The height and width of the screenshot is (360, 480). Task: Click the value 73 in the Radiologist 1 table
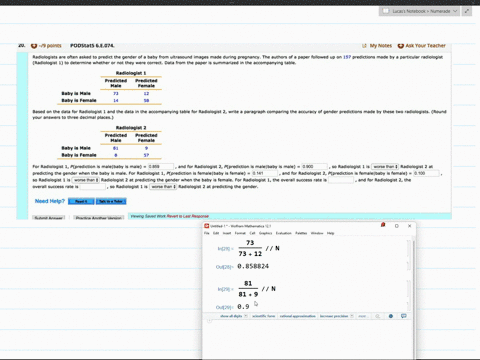[x=116, y=94]
